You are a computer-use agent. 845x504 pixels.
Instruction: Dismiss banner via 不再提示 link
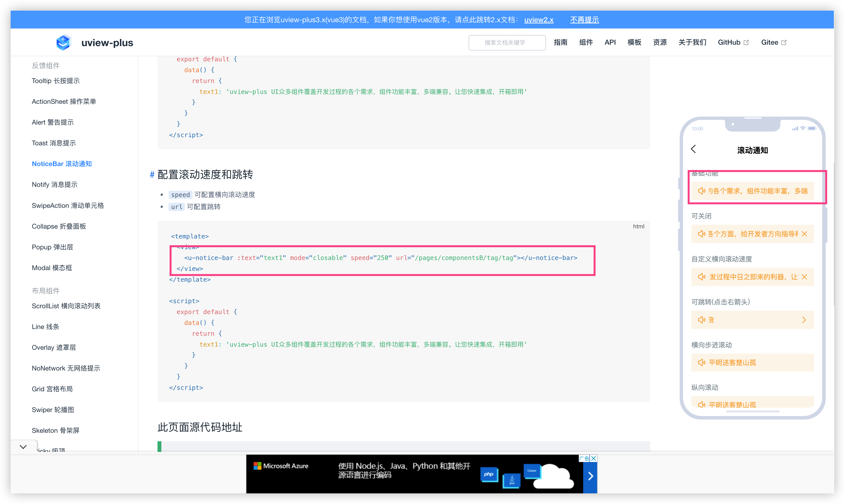584,20
